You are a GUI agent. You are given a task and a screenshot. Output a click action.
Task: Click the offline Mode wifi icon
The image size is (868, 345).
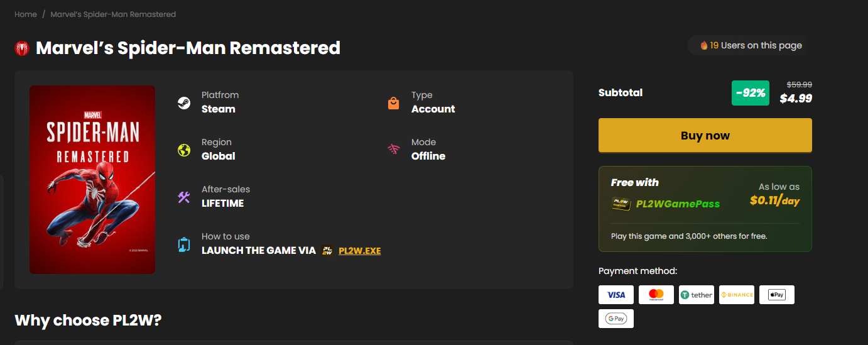point(393,150)
